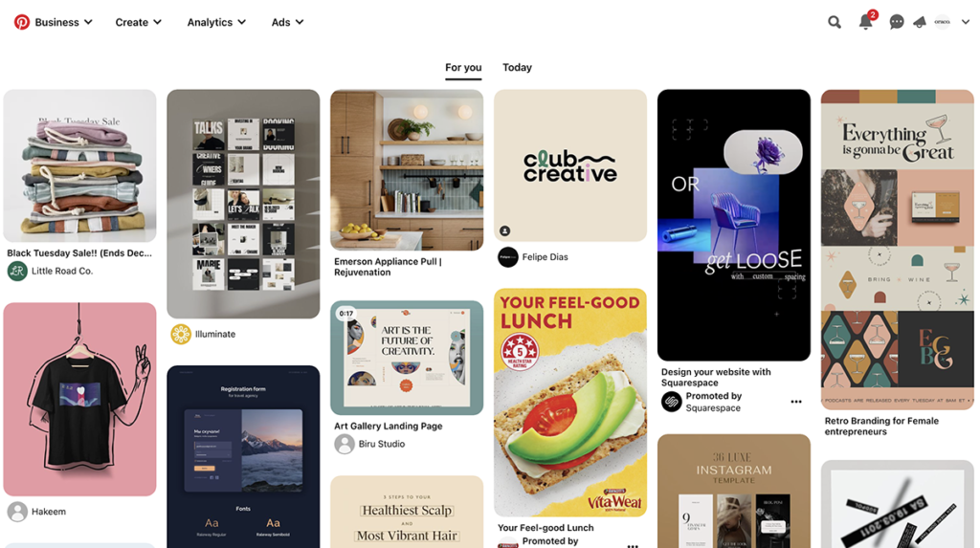Open the messages speech bubble icon

[x=896, y=23]
